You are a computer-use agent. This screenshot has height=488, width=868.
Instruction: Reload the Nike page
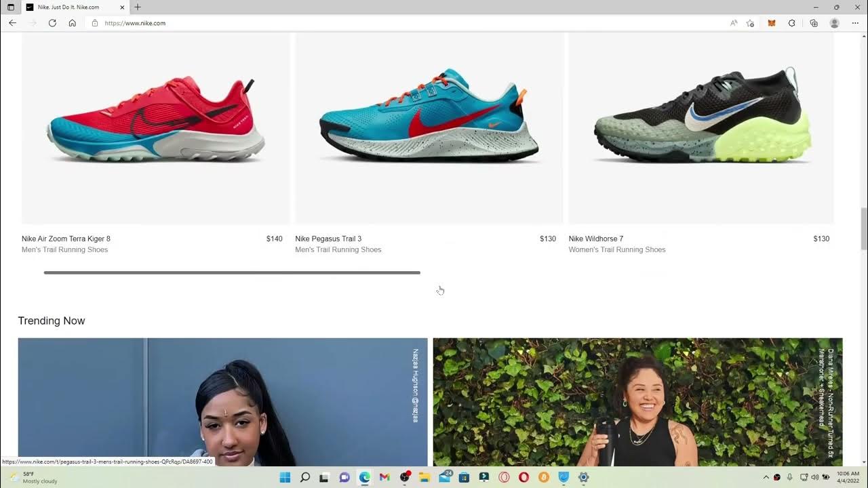point(52,23)
